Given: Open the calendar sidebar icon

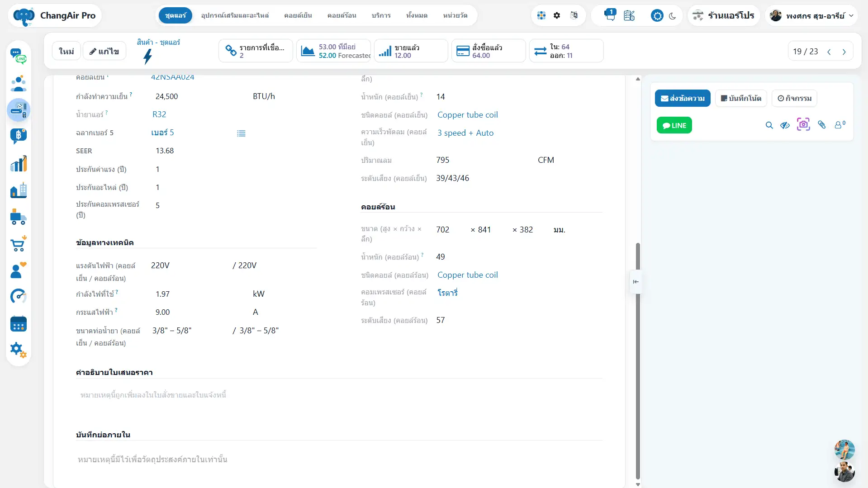Looking at the screenshot, I should (x=19, y=324).
